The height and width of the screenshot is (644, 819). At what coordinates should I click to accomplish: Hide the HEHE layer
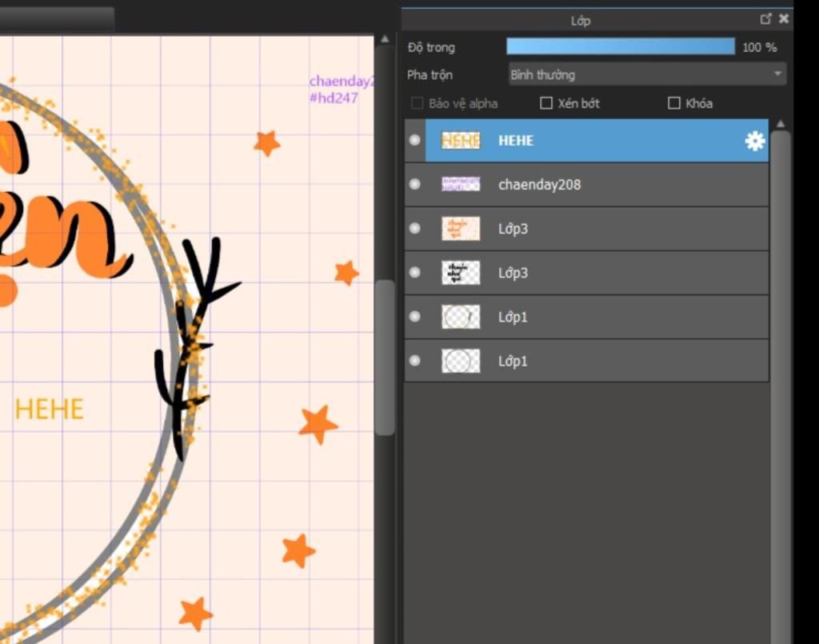click(415, 140)
